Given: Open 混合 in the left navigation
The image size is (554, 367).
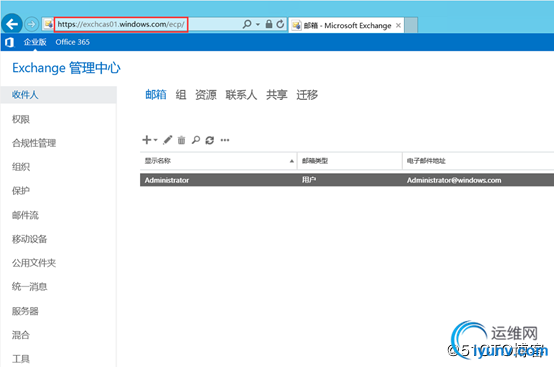Looking at the screenshot, I should pyautogui.click(x=21, y=335).
